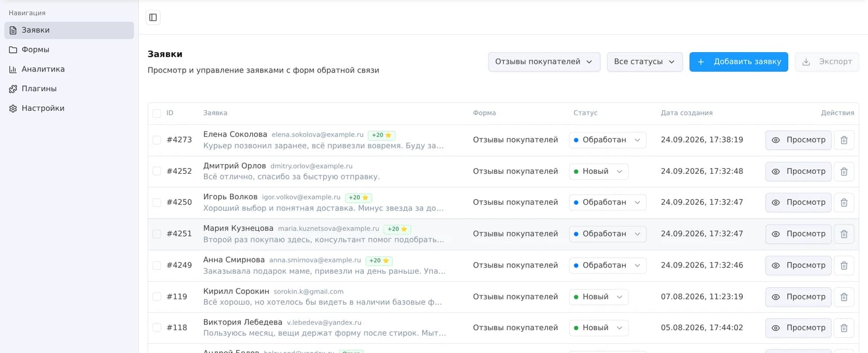Click date 05.08.2026, 17:44:02

[702, 328]
